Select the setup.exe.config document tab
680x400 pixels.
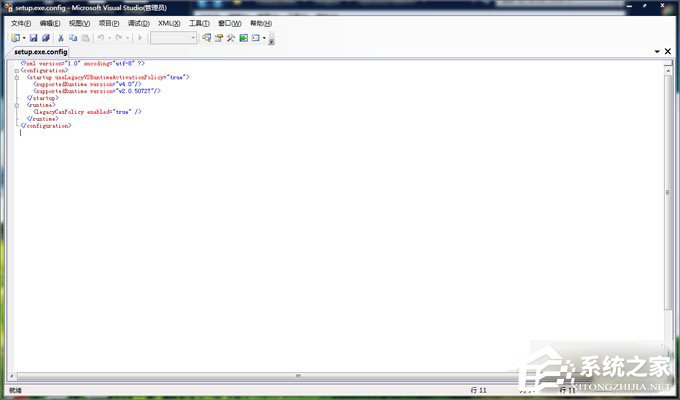(x=40, y=51)
